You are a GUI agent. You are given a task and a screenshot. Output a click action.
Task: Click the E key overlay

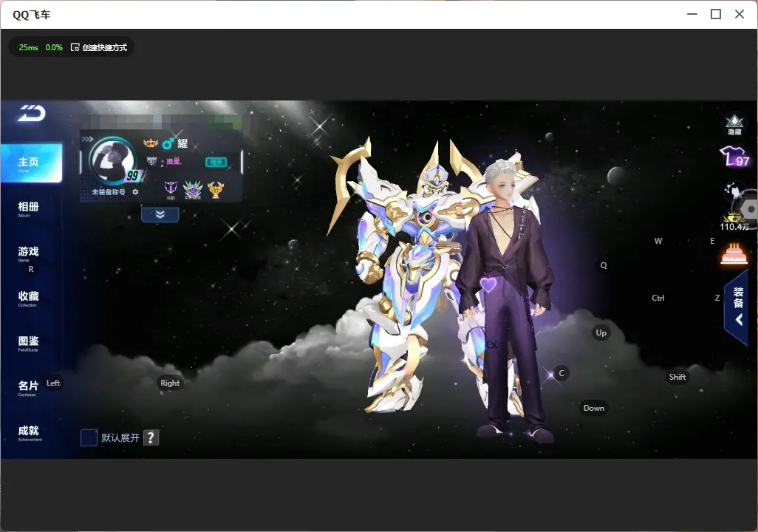(712, 241)
